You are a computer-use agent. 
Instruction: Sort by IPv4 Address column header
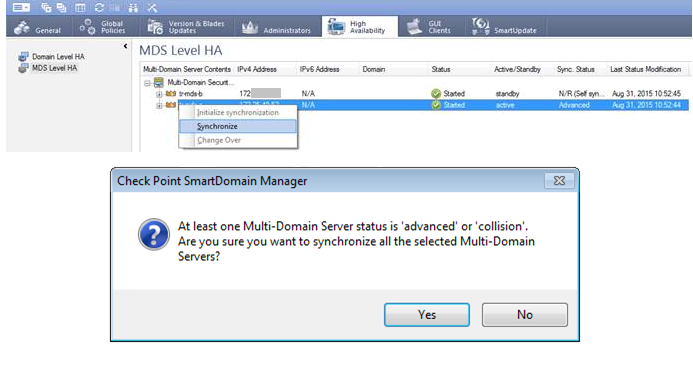tap(265, 69)
